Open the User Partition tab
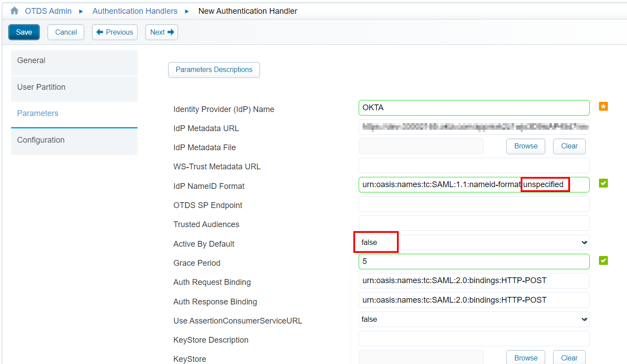The image size is (627, 364). tap(74, 88)
